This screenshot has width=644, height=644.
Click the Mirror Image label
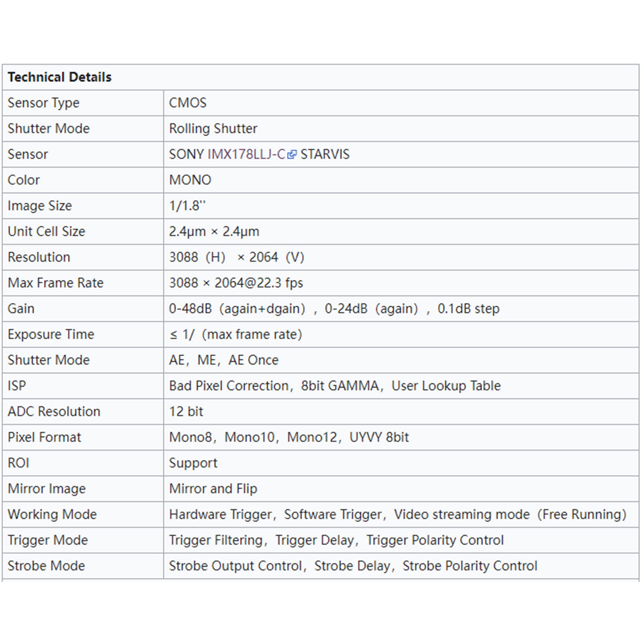pos(47,489)
